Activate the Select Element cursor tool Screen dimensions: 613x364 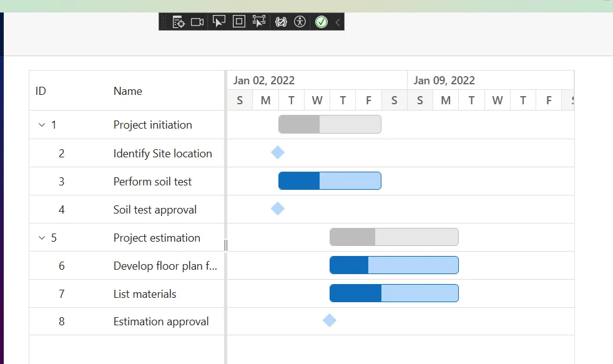(219, 21)
